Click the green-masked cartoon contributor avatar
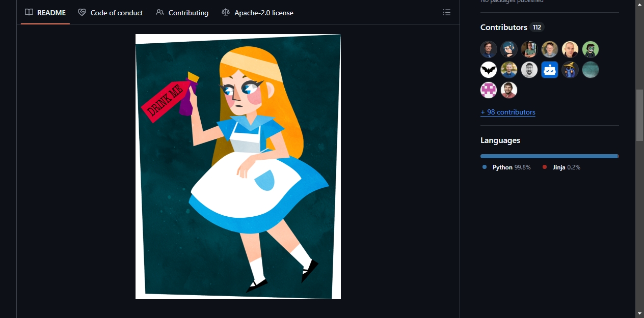Screen dimensions: 644x318 click(591, 49)
